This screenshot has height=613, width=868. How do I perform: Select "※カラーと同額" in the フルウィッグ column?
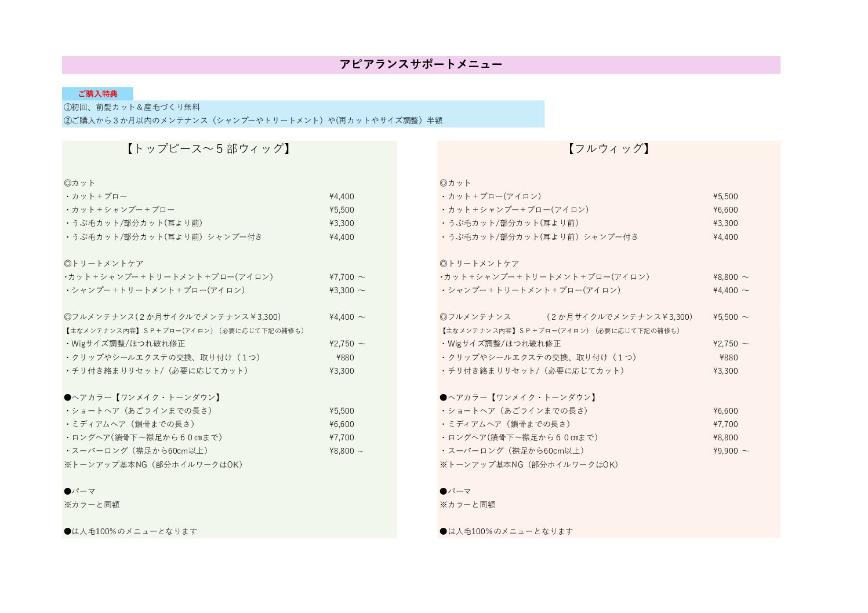tap(467, 505)
